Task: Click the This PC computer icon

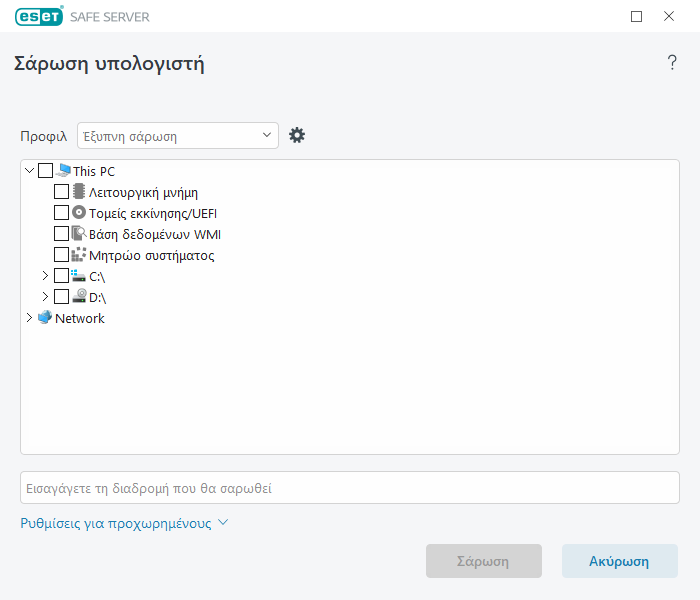Action: (64, 170)
